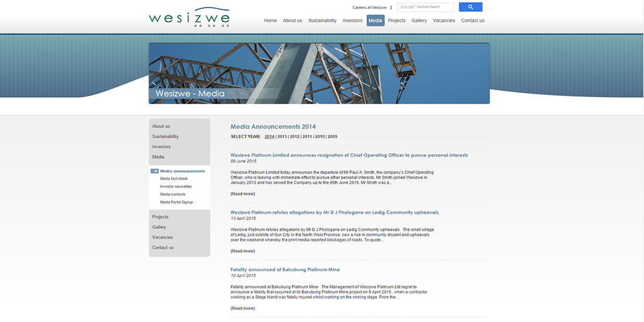Select year 2010 in the year filter
644x322 pixels.
pos(320,136)
